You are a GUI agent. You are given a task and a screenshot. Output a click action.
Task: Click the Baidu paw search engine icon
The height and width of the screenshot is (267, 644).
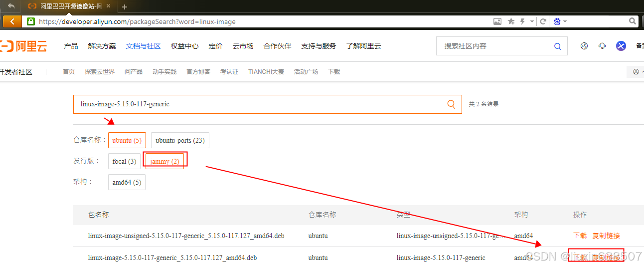pyautogui.click(x=557, y=21)
